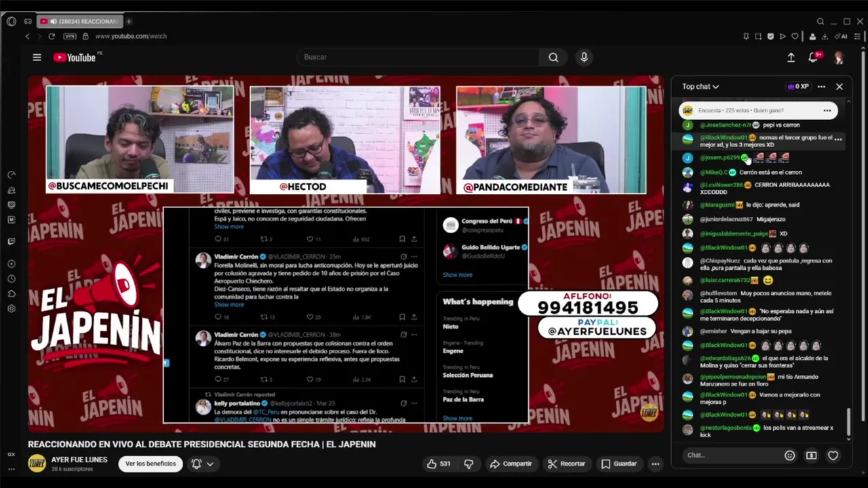The image size is (868, 488).
Task: Open Extensions cube in sidebar
Action: [x=12, y=293]
